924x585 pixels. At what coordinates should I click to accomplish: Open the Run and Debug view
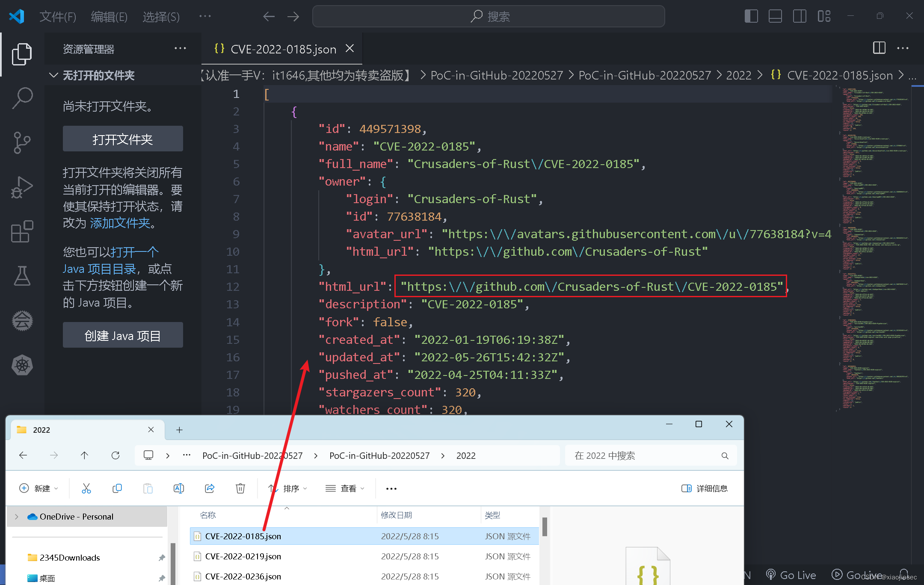(22, 187)
